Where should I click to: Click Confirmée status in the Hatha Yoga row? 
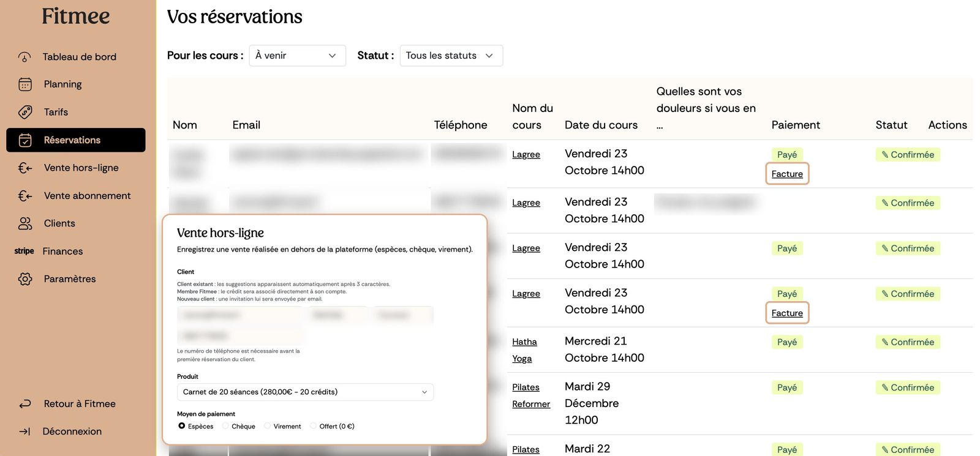(x=908, y=342)
